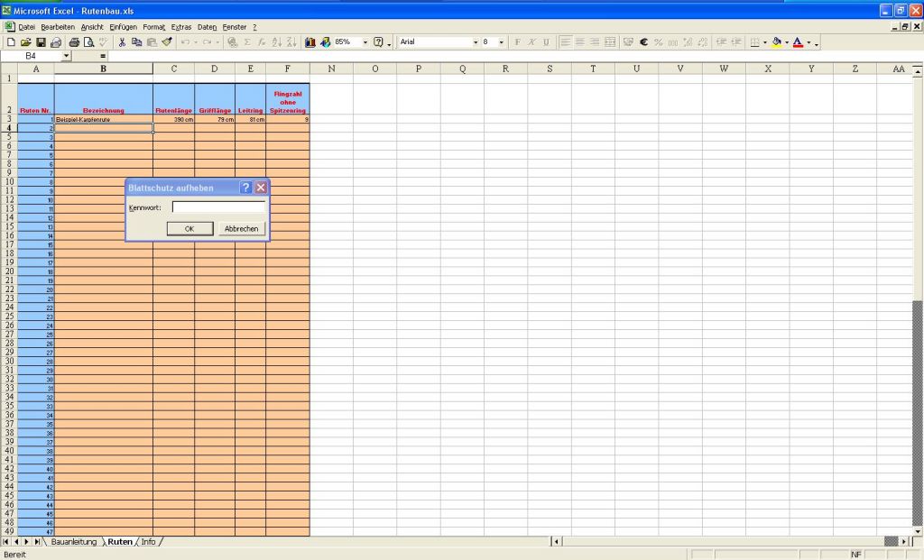924x560 pixels.
Task: Click the New workbook icon
Action: click(11, 42)
